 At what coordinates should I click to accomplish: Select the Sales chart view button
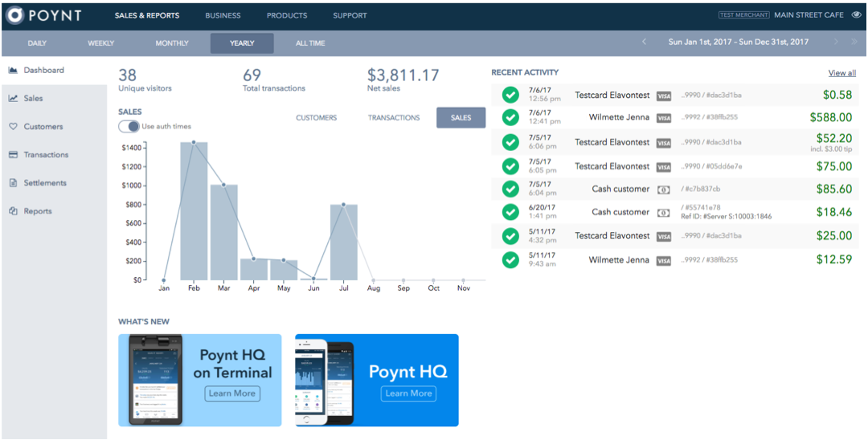(461, 118)
